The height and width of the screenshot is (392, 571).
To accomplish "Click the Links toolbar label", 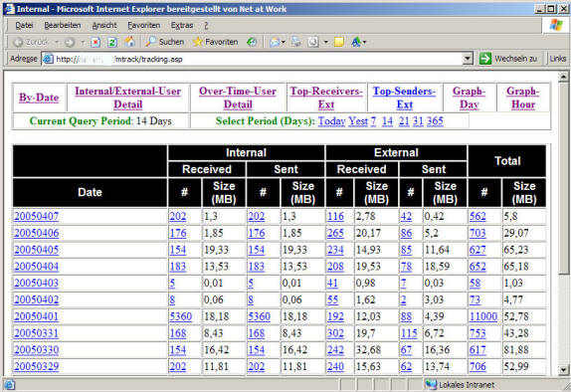I will point(557,59).
